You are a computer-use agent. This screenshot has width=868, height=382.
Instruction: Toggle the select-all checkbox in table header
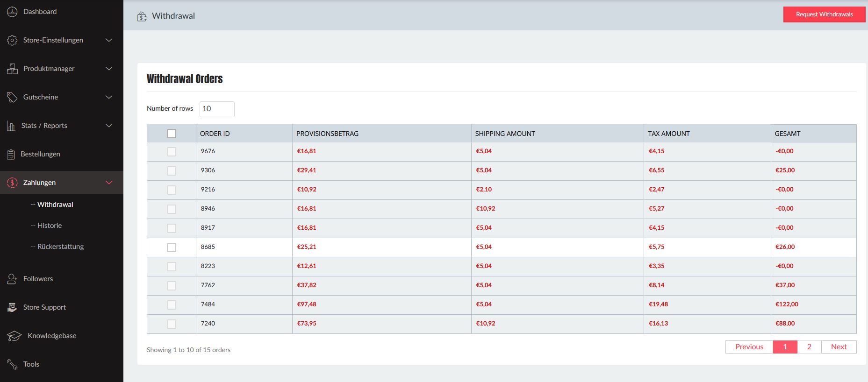pos(172,134)
